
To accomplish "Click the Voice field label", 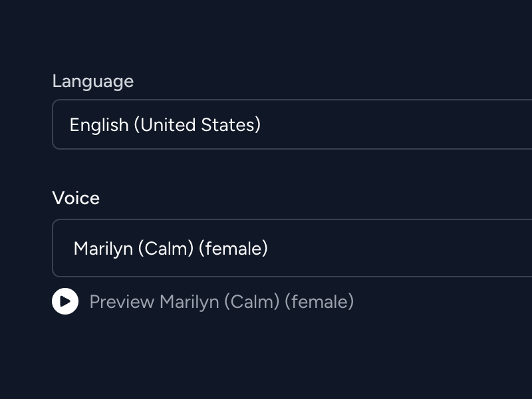I will click(76, 198).
